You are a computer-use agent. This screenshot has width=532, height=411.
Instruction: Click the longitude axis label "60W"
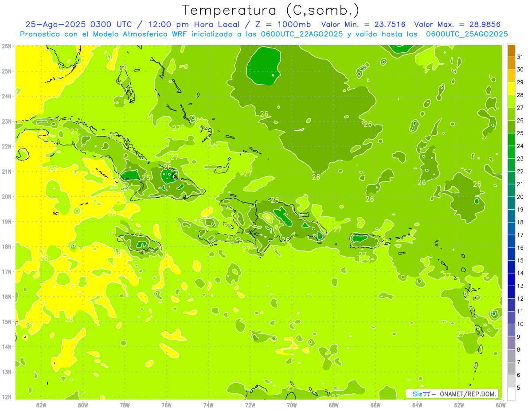501,405
